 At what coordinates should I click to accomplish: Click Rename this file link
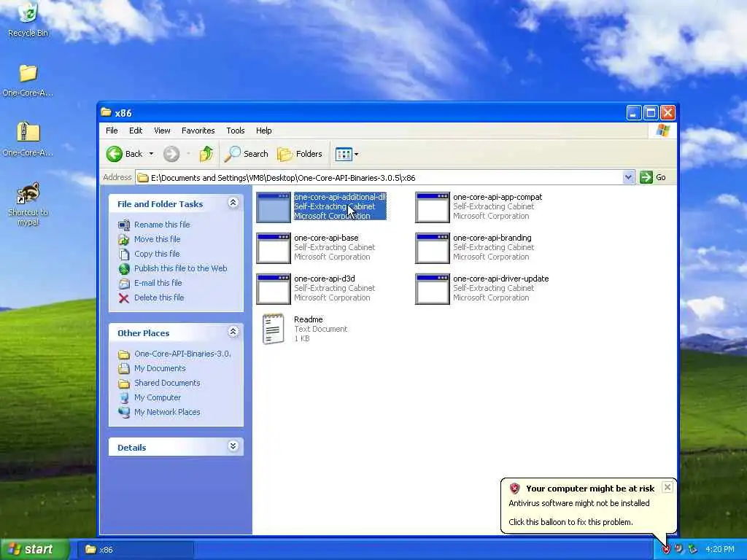pos(162,225)
